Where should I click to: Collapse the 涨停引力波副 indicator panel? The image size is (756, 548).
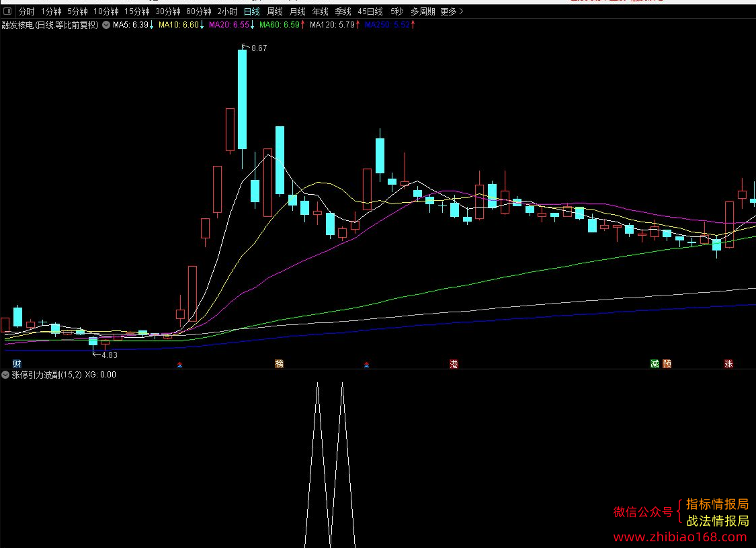pyautogui.click(x=5, y=375)
